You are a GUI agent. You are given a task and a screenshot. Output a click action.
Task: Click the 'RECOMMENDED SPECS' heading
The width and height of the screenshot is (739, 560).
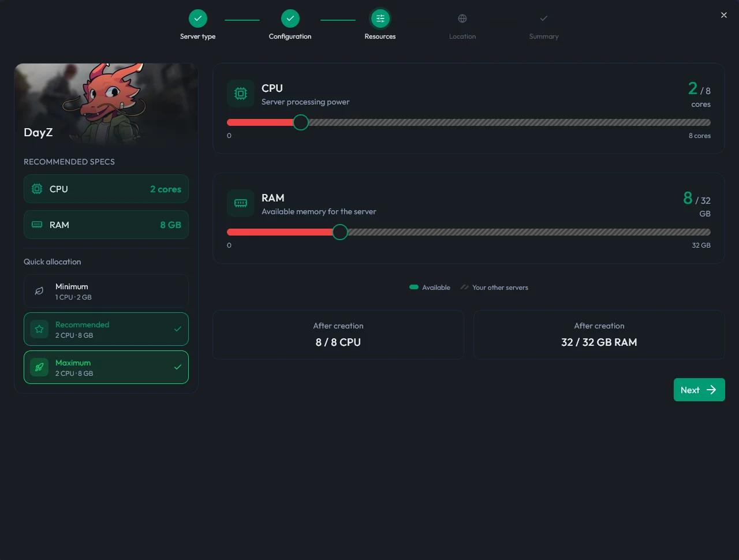(69, 162)
